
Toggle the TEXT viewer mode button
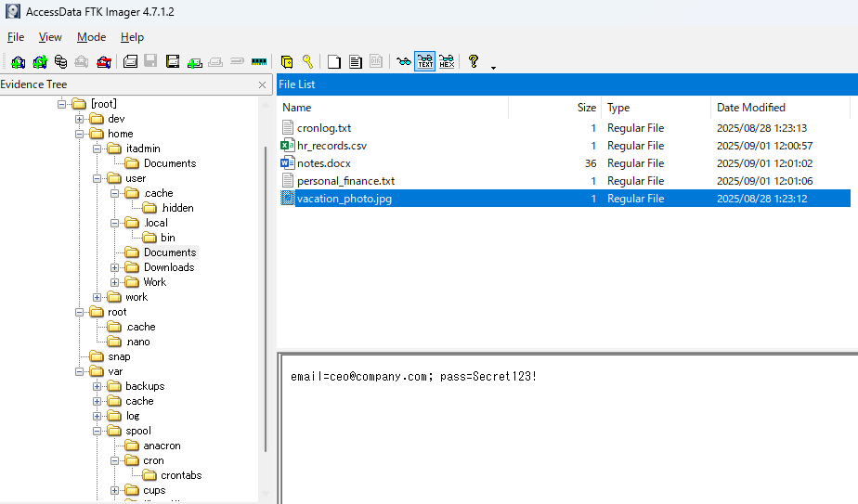pos(425,61)
